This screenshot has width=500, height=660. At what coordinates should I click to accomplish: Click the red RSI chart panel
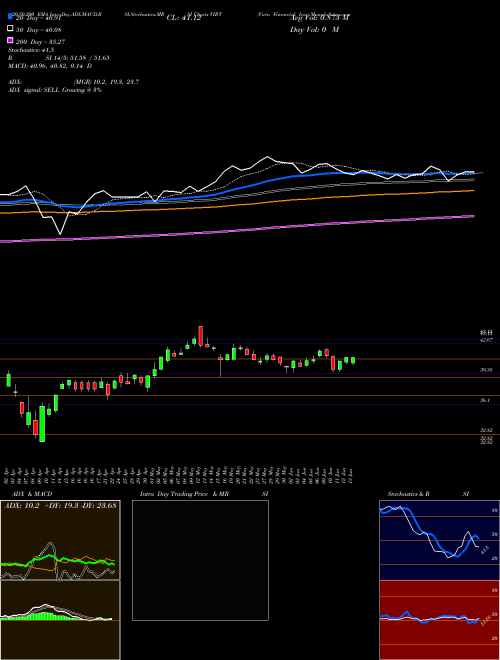pos(440,620)
